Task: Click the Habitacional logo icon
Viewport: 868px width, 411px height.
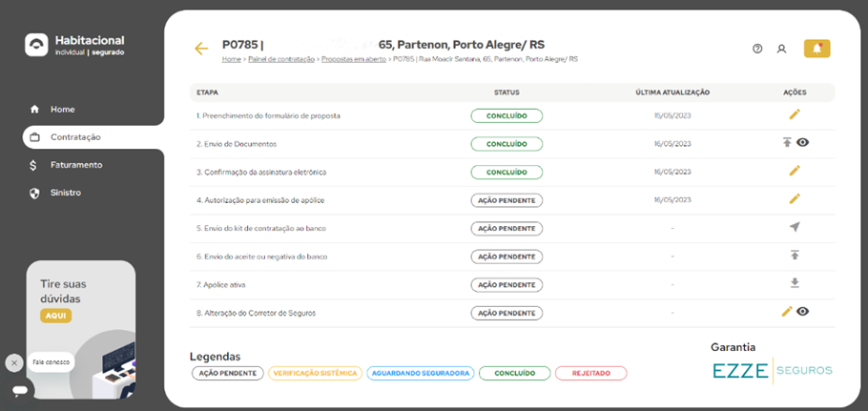Action: (x=36, y=45)
